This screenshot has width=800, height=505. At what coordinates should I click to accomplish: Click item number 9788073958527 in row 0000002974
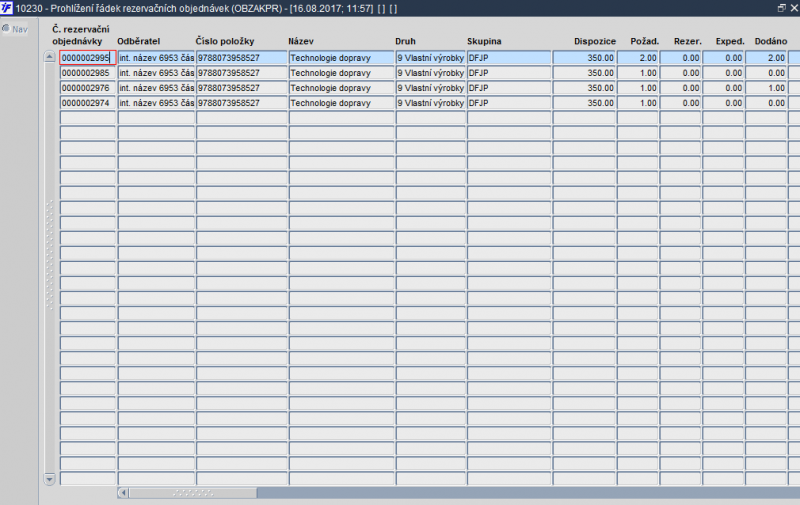242,103
